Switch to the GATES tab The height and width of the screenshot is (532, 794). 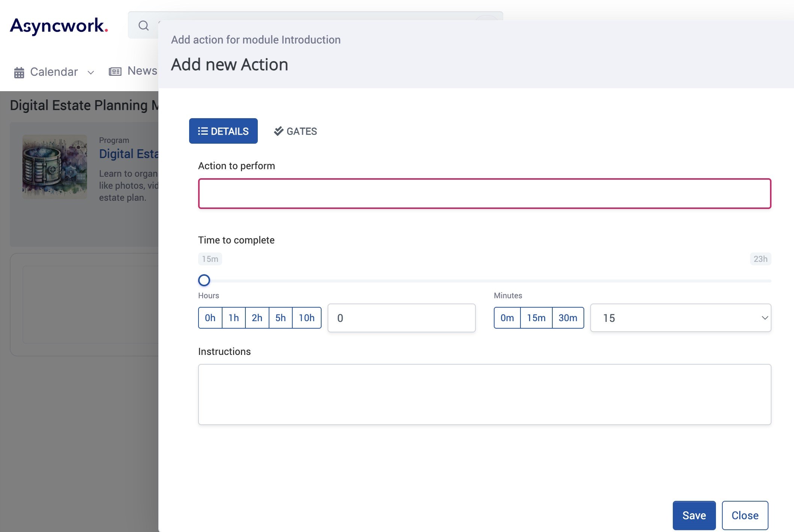(x=295, y=131)
